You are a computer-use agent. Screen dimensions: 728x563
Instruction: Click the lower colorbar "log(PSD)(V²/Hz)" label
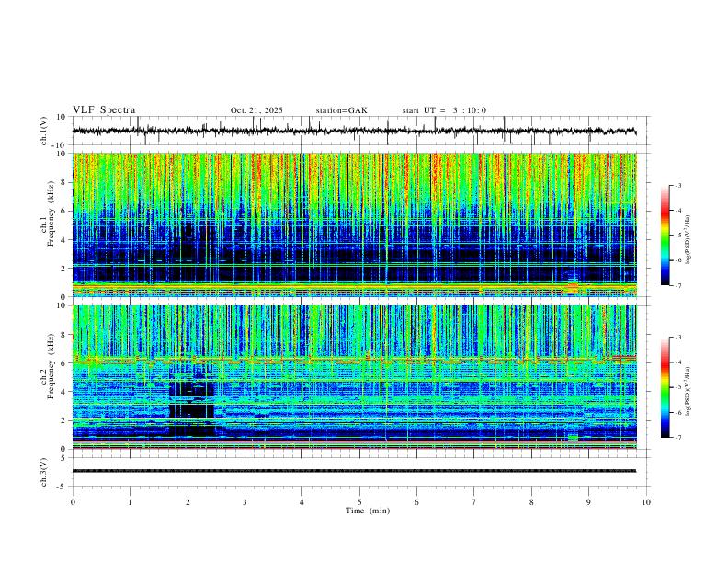pyautogui.click(x=688, y=392)
